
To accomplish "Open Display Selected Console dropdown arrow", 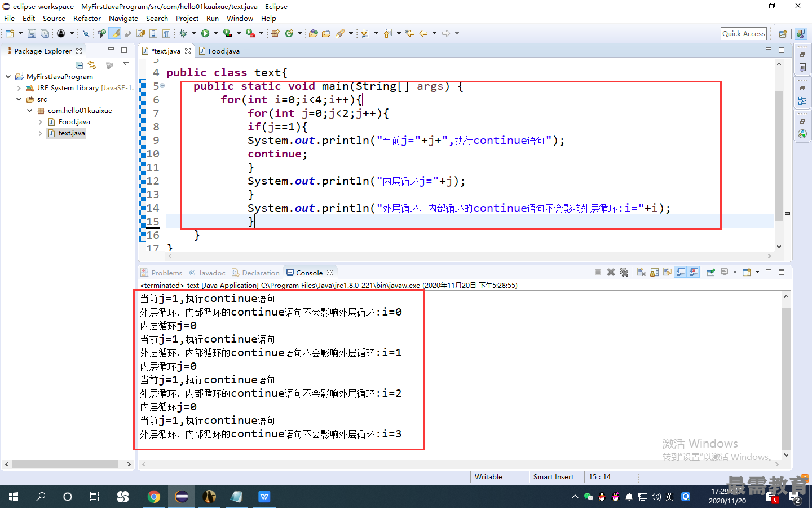I will [x=735, y=272].
